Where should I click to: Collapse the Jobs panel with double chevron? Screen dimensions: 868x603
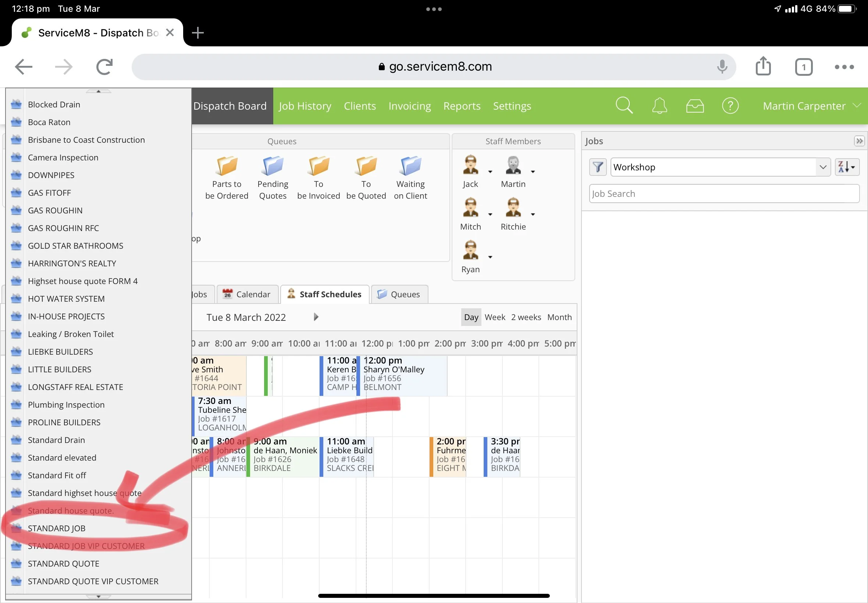859,141
